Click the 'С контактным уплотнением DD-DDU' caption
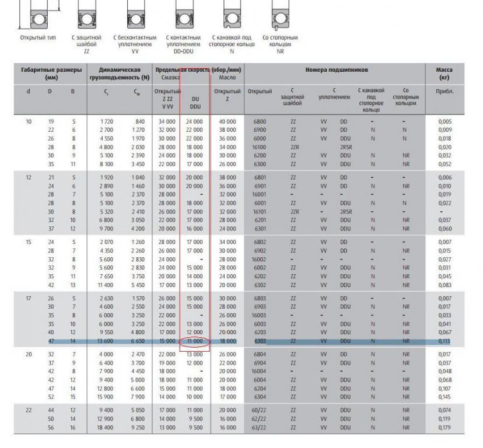This screenshot has width=483, height=448. [x=183, y=44]
